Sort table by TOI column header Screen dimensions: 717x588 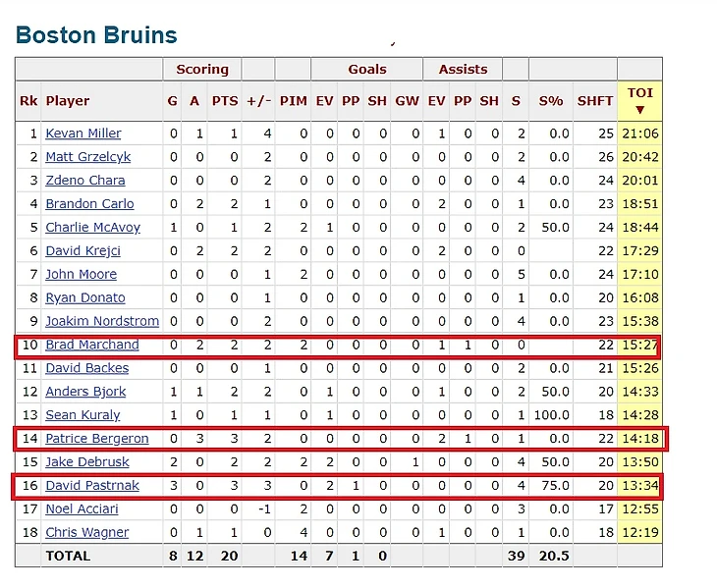click(639, 100)
